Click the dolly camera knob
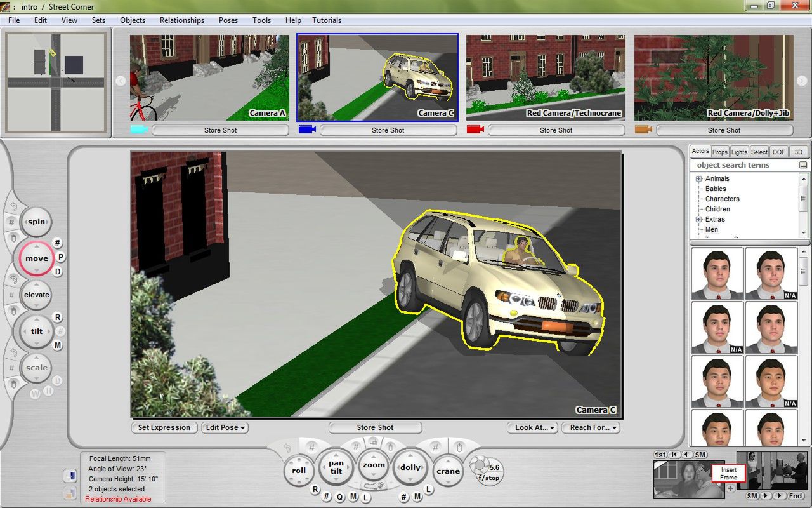812x508 pixels. (410, 468)
